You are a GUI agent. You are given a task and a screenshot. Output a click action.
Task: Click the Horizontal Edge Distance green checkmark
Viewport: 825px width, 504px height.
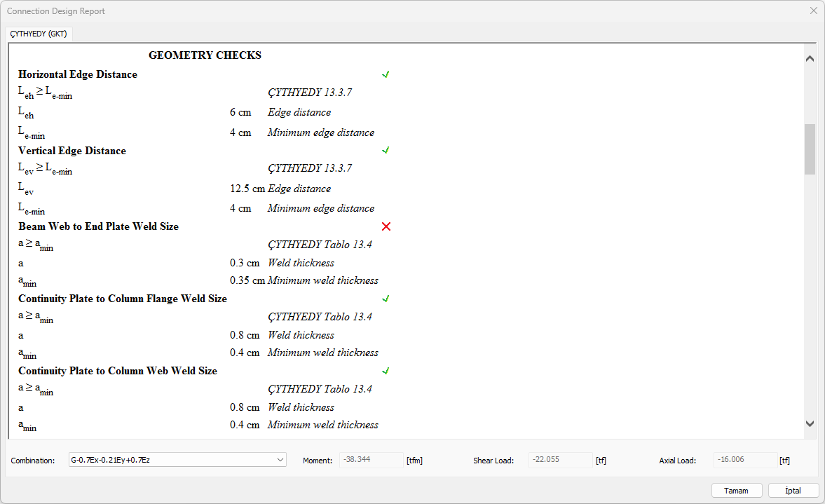pos(386,74)
